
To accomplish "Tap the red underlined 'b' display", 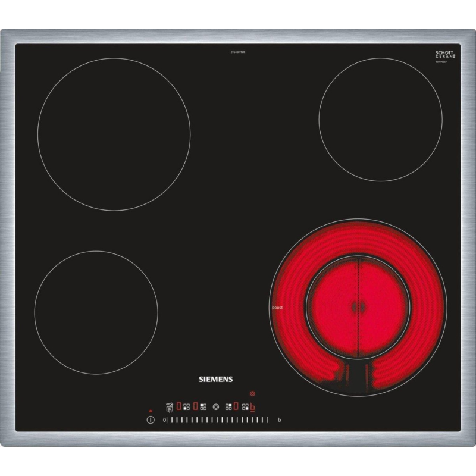I will (x=253, y=407).
